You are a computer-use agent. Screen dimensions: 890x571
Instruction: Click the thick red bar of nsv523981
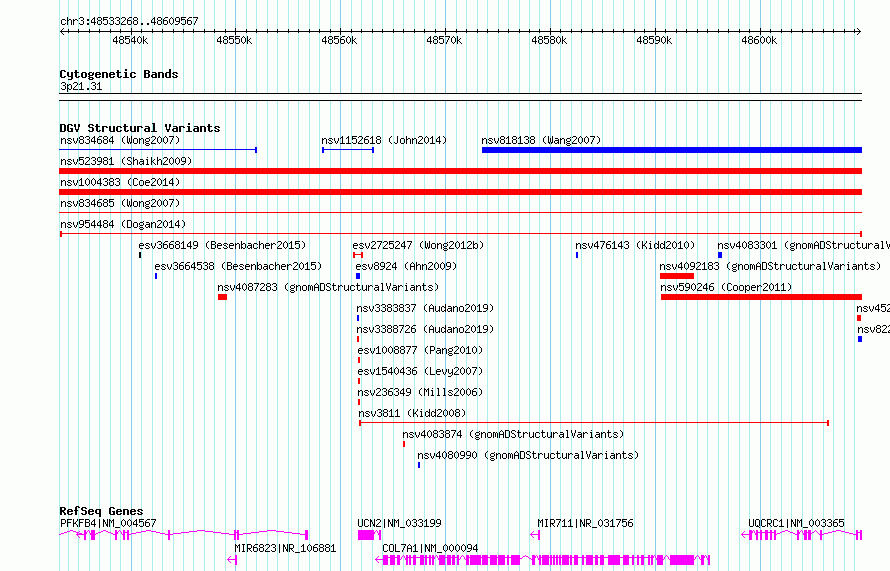(x=460, y=171)
